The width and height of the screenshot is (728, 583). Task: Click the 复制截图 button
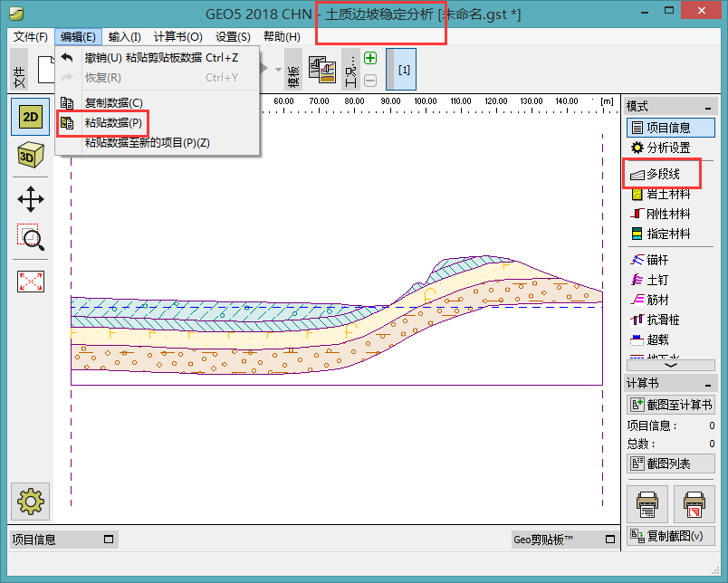[671, 536]
